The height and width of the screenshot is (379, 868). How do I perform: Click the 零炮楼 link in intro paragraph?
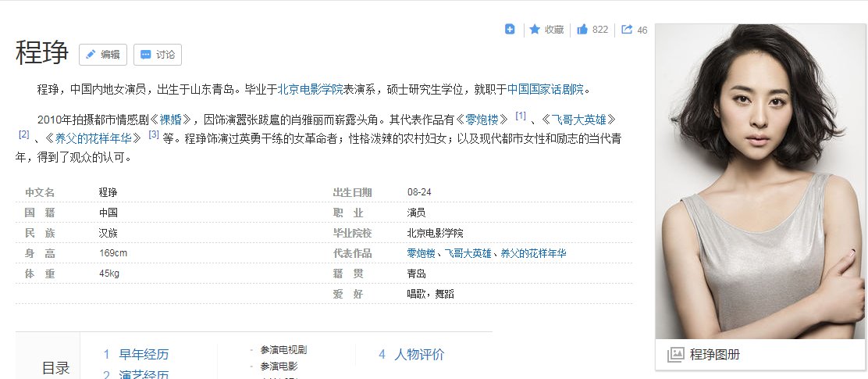point(482,120)
